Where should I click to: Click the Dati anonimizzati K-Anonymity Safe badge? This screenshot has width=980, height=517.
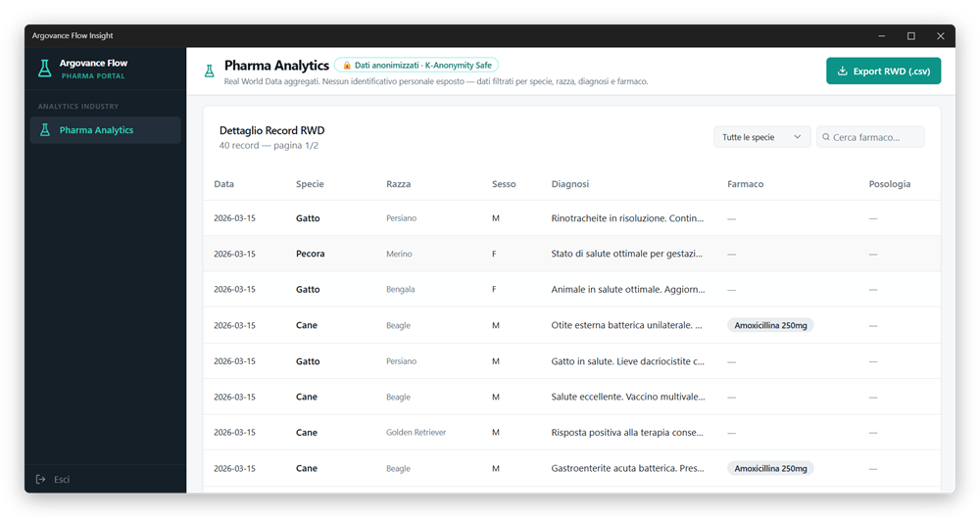pyautogui.click(x=416, y=66)
